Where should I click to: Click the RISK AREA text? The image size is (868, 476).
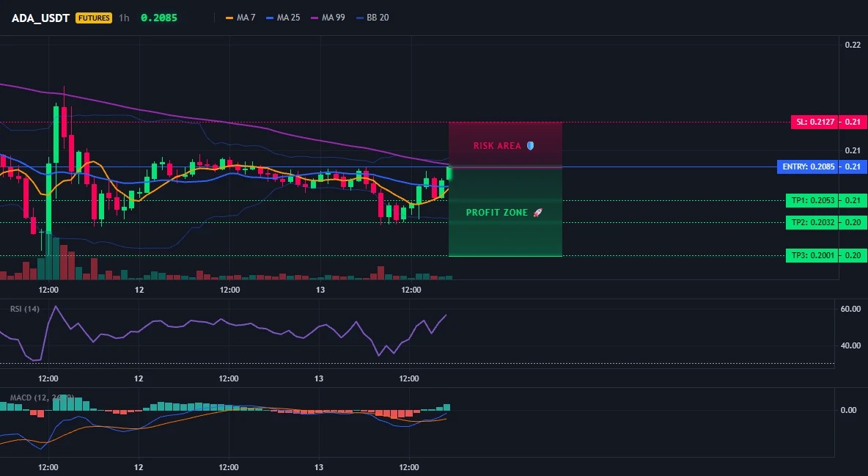497,146
